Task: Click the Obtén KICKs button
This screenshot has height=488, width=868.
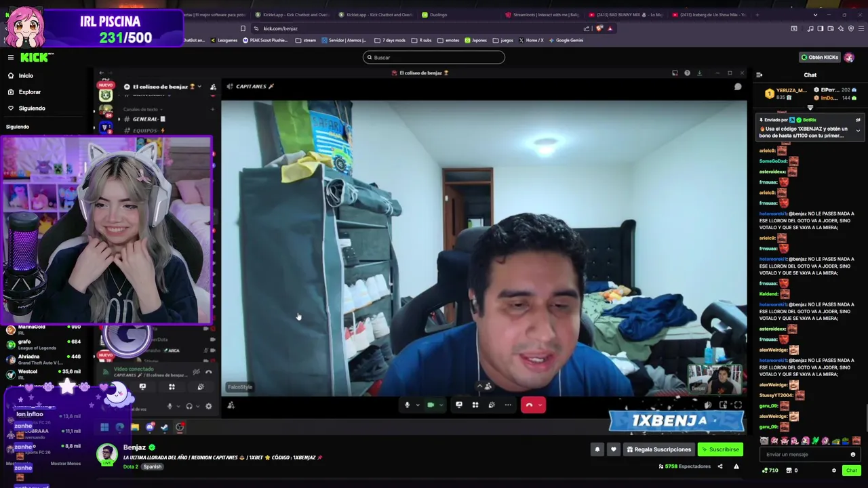Action: coord(819,58)
